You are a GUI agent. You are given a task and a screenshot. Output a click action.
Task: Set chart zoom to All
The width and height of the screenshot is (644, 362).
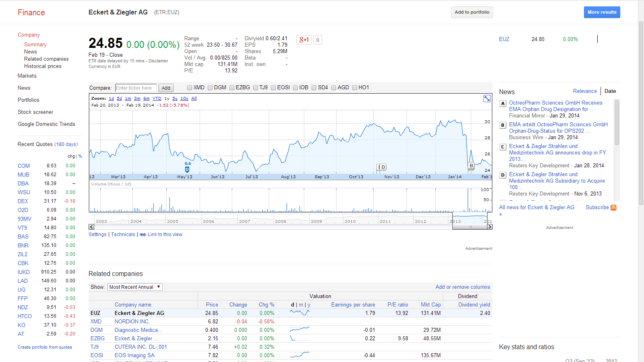click(194, 99)
